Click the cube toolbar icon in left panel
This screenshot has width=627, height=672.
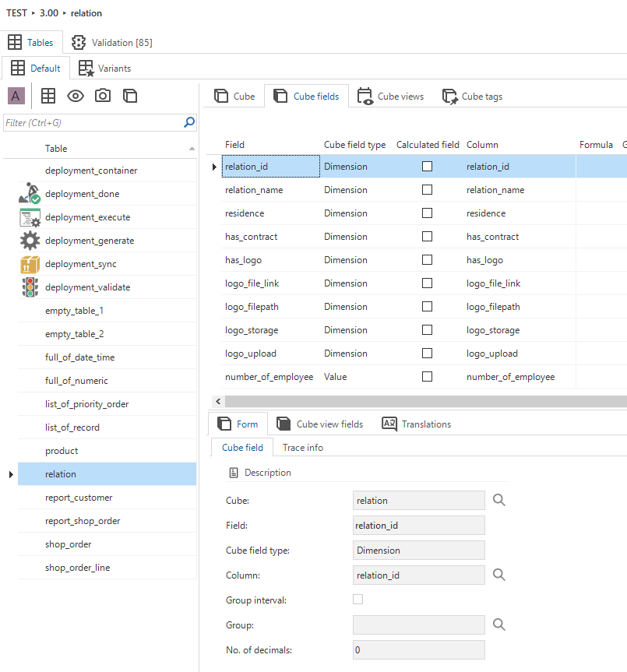[x=130, y=96]
